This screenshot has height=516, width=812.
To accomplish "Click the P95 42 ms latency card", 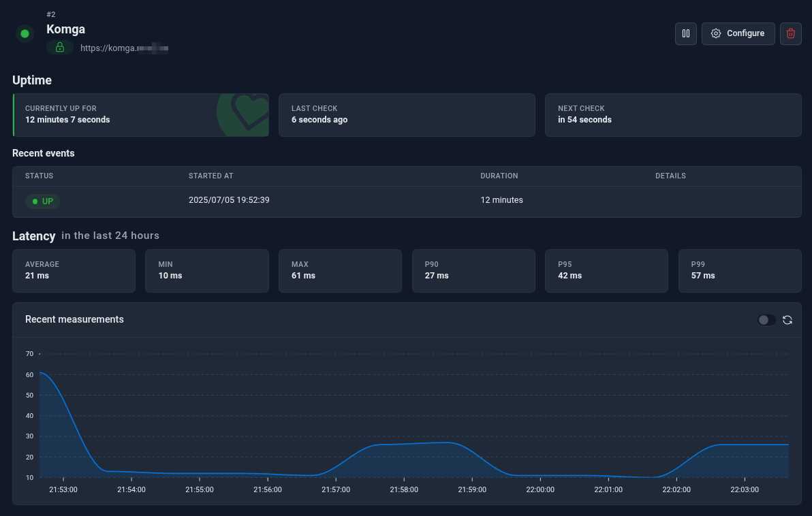I will [606, 271].
